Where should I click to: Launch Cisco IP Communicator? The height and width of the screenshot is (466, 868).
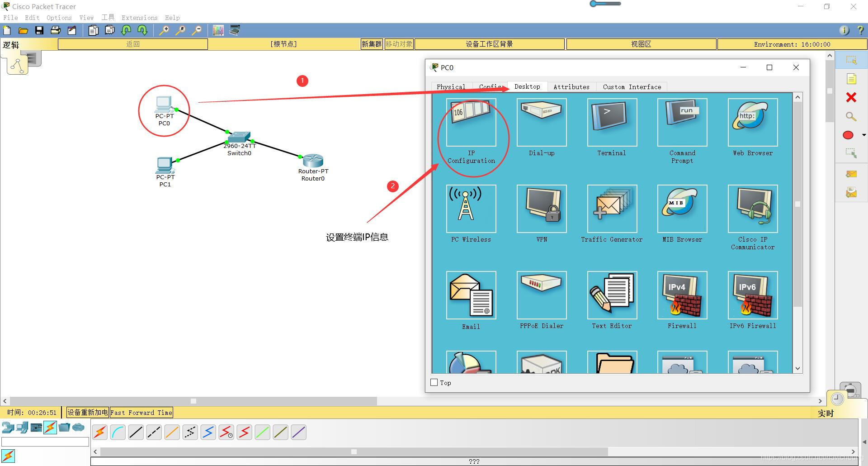tap(753, 209)
